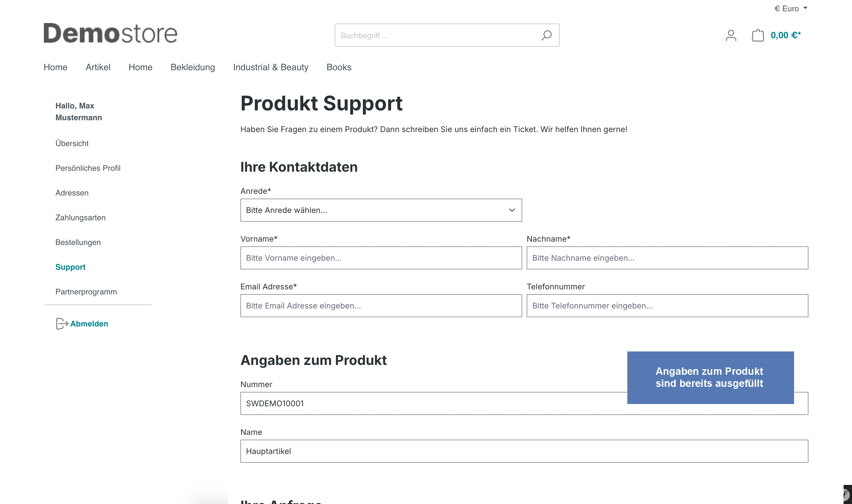Click the cart total 0,00 €
This screenshot has width=852, height=504.
[785, 35]
